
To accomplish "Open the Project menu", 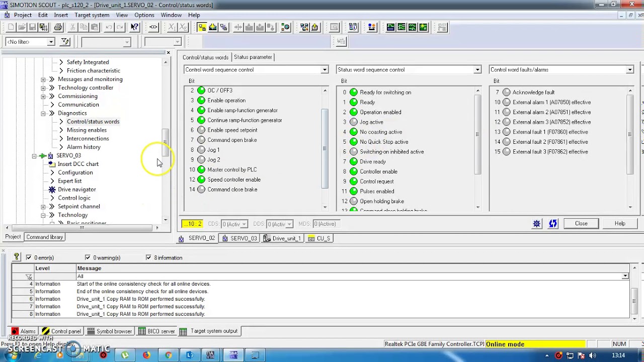I will tap(23, 15).
